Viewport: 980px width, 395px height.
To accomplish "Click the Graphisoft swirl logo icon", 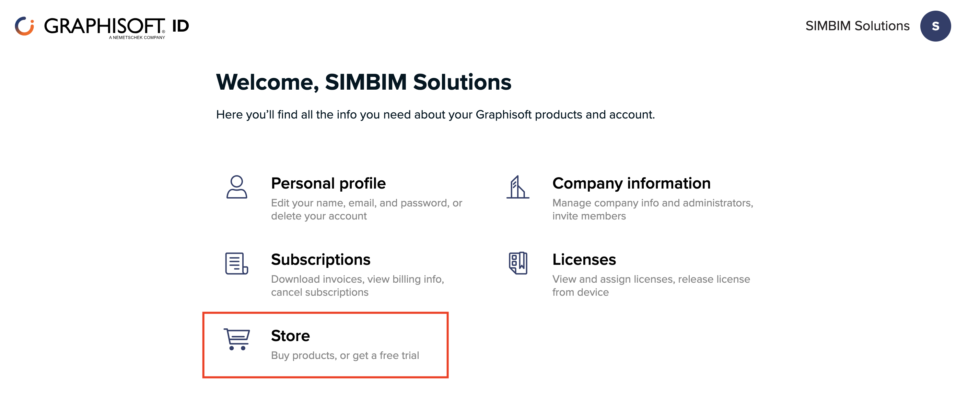I will (x=24, y=26).
